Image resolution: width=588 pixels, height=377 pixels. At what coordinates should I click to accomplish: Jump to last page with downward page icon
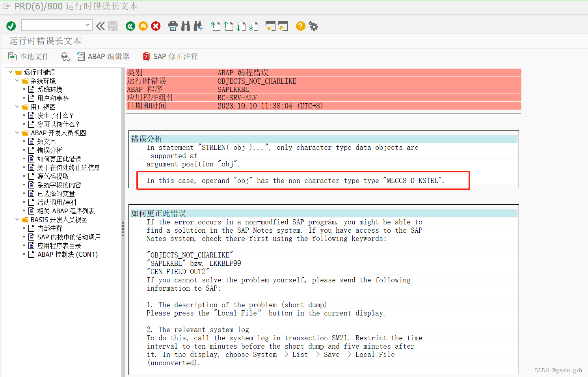[x=253, y=26]
